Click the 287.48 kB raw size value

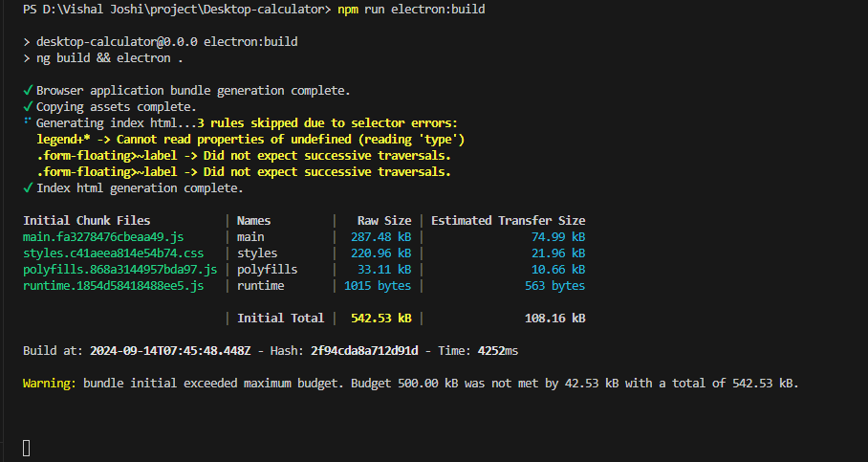click(380, 237)
